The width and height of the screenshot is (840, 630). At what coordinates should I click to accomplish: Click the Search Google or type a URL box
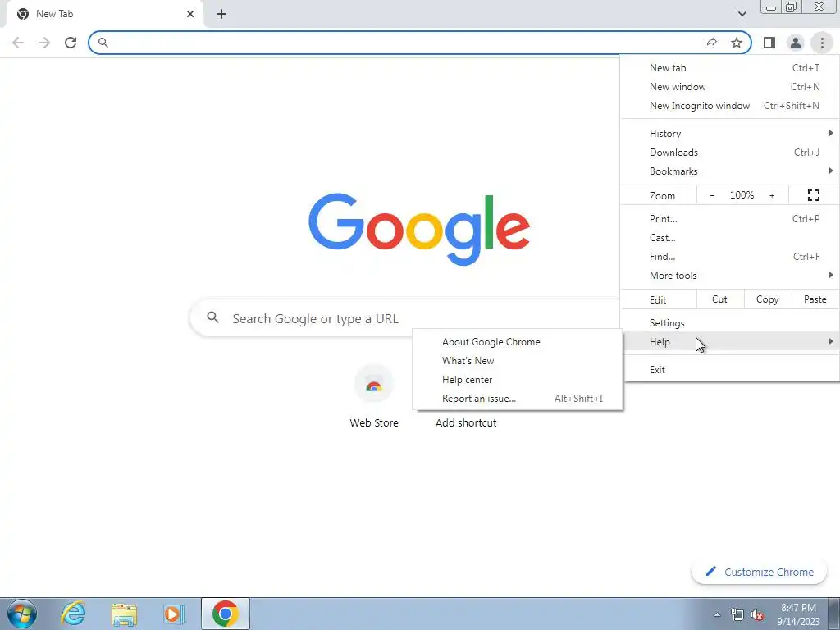(x=405, y=319)
